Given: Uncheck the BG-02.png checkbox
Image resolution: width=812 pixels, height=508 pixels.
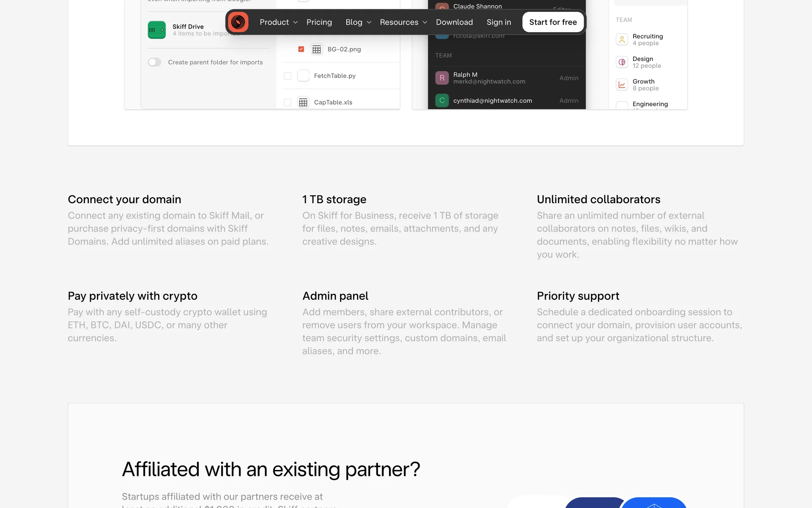Looking at the screenshot, I should tap(301, 50).
